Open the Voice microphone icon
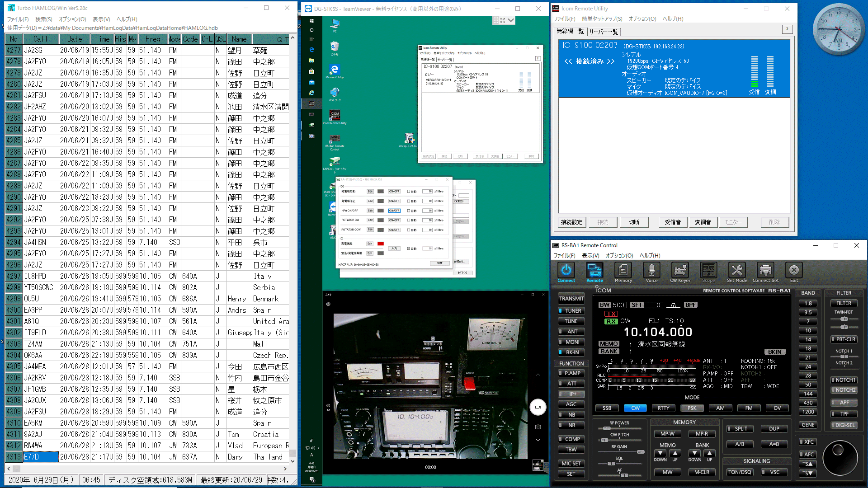 pos(651,270)
